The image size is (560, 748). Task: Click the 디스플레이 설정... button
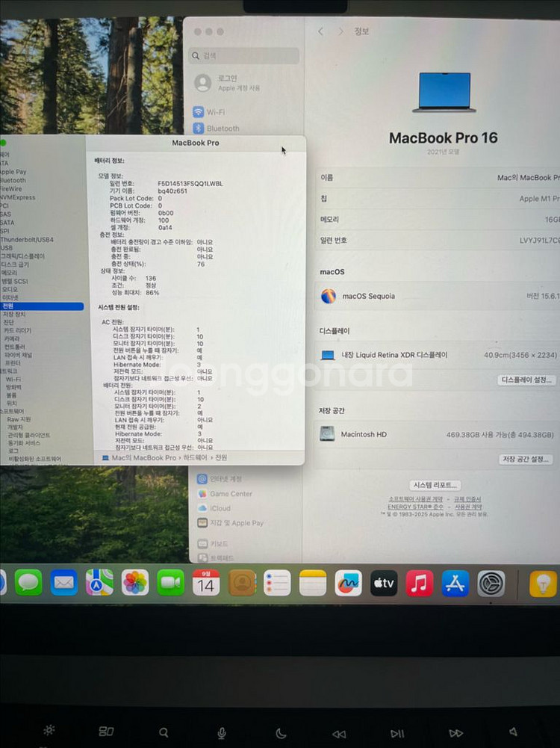526,380
